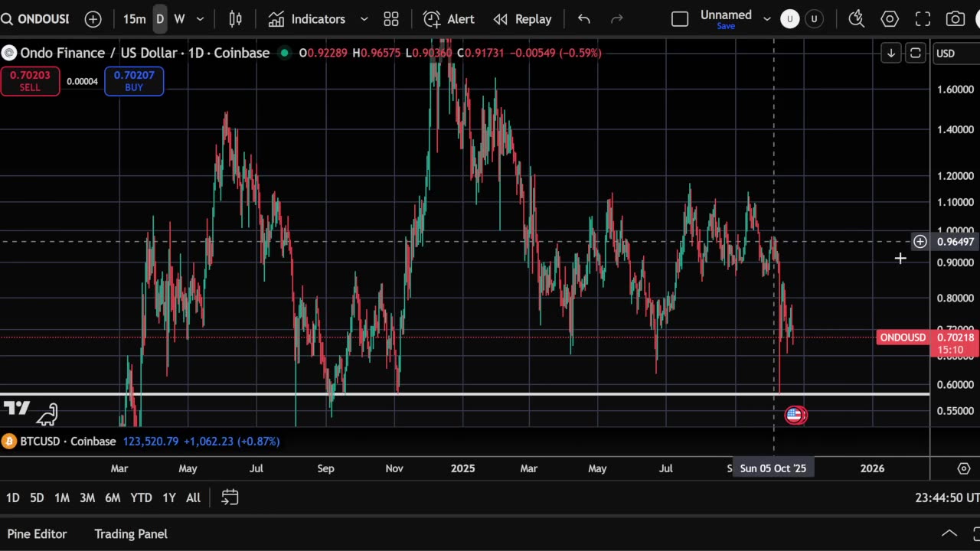The image size is (980, 551).
Task: Click the 2026 time axis label
Action: (872, 468)
